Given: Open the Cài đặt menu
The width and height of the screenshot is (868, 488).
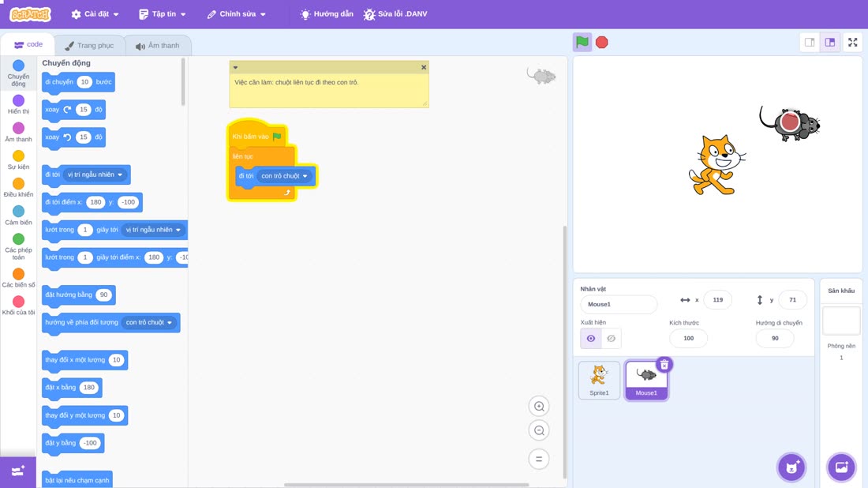Looking at the screenshot, I should [x=95, y=14].
